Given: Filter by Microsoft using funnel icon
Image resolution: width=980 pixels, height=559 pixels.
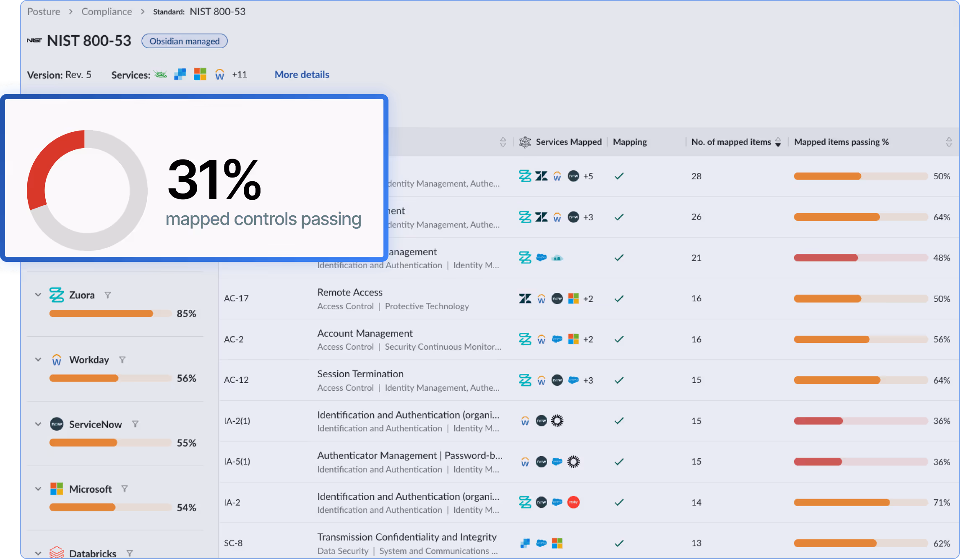Looking at the screenshot, I should pos(125,489).
